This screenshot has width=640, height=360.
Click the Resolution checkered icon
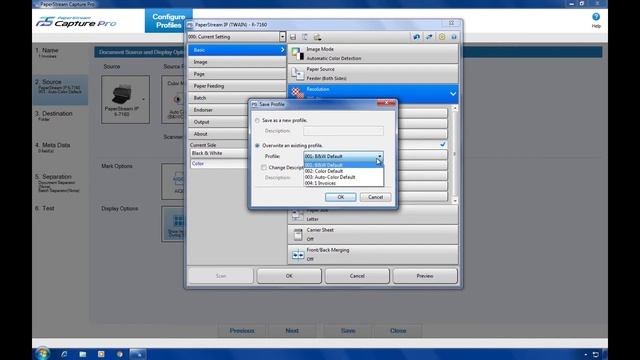[298, 93]
